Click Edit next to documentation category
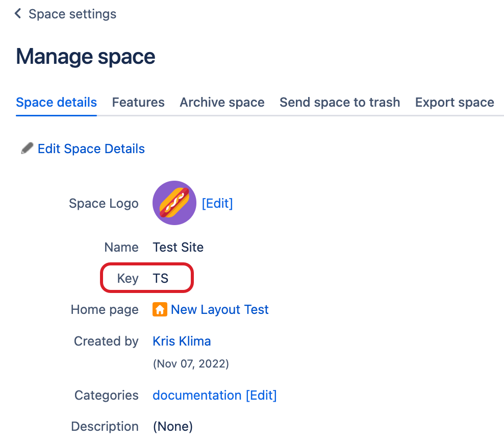The width and height of the screenshot is (504, 441). click(261, 395)
